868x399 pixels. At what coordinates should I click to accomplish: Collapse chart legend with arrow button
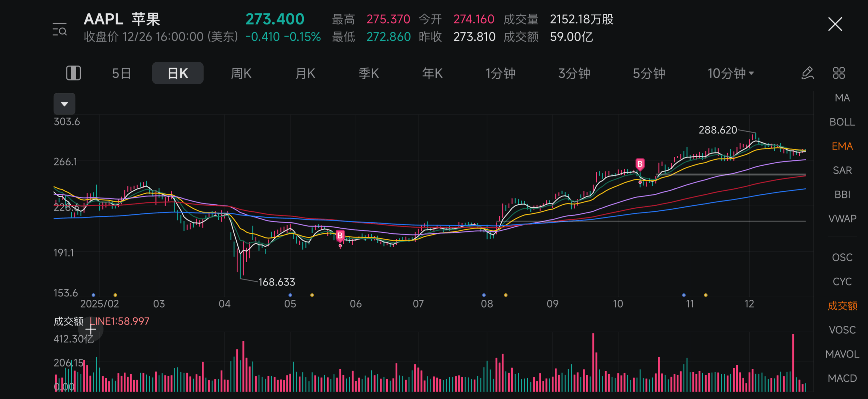pyautogui.click(x=64, y=104)
